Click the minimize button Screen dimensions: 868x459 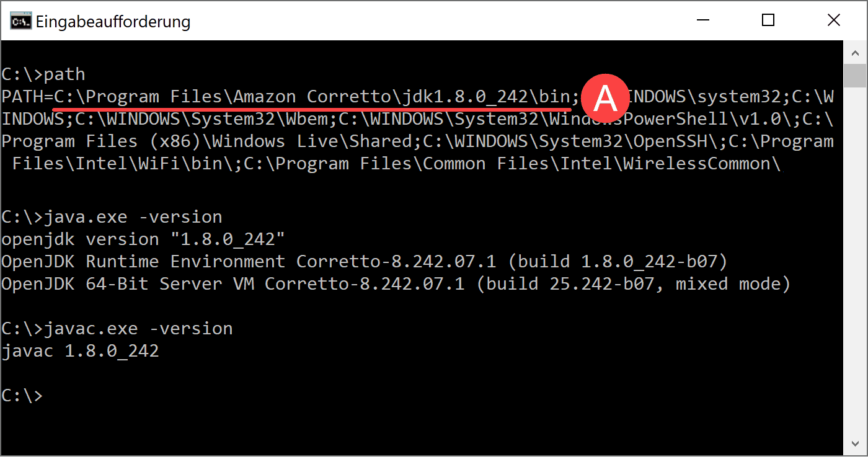pyautogui.click(x=702, y=20)
